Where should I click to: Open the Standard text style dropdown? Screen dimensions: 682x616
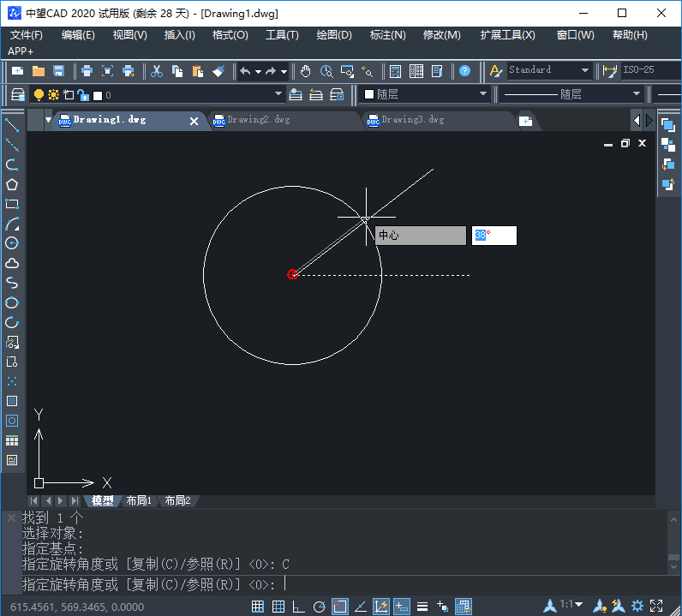(549, 70)
